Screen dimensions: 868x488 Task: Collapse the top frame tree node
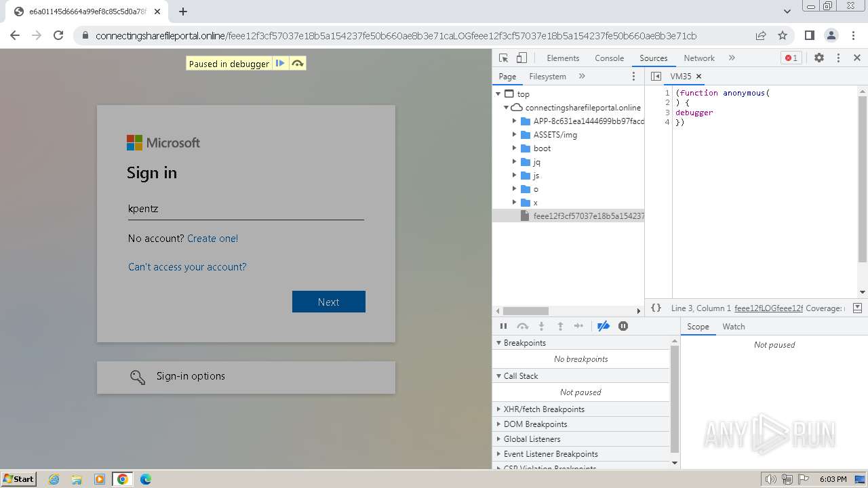[x=498, y=94]
